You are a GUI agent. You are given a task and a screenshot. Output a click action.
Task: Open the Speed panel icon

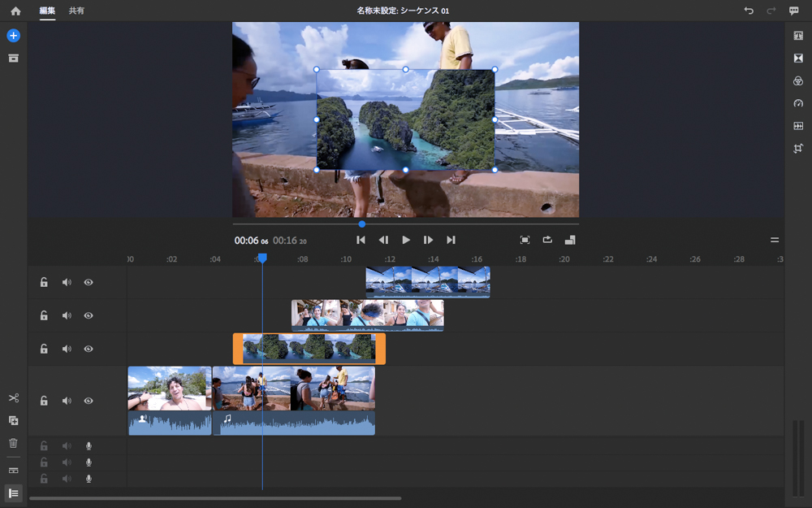[x=798, y=103]
